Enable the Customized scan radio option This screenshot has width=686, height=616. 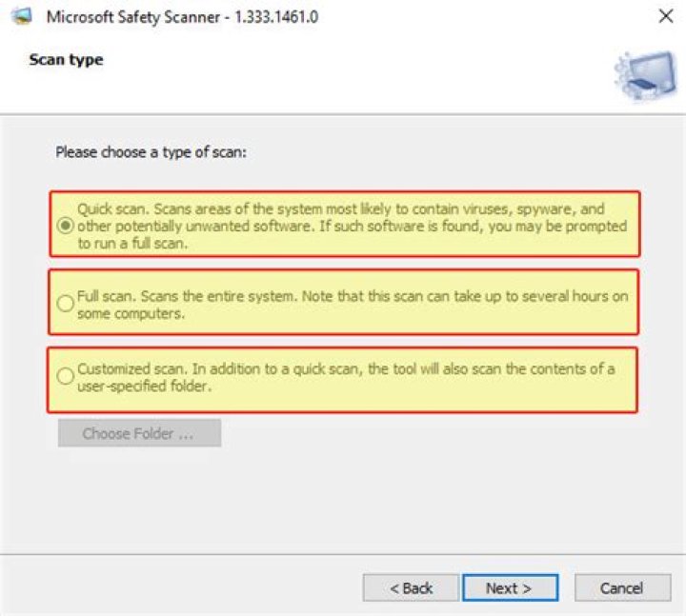65,377
